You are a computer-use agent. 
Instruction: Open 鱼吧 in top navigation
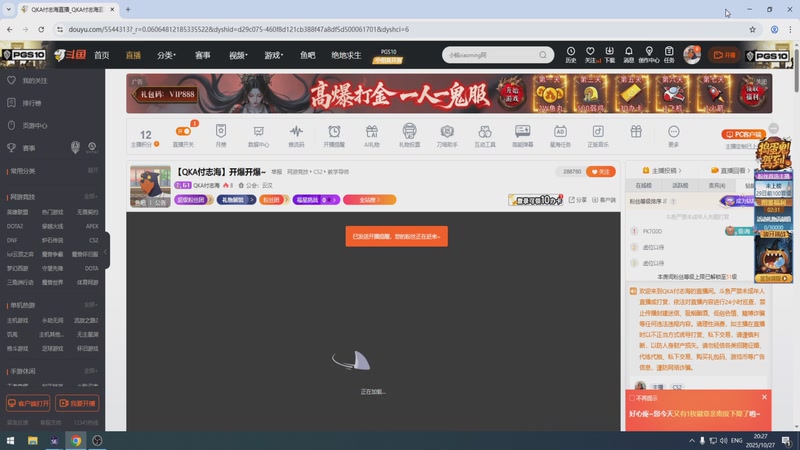pyautogui.click(x=308, y=55)
